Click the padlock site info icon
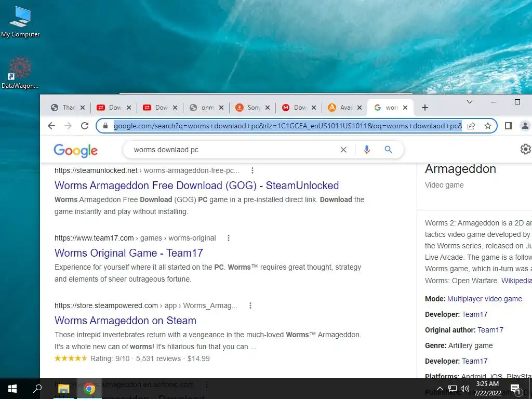Screen dimensions: 532x399 click(x=105, y=126)
